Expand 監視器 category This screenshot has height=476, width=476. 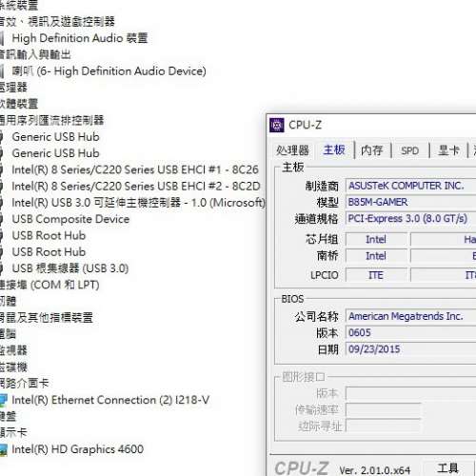coord(13,350)
